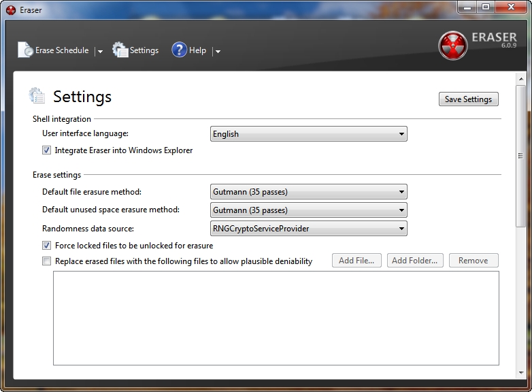Click the Eraser radiation logo
Viewport: 532px width, 392px height.
(x=452, y=46)
